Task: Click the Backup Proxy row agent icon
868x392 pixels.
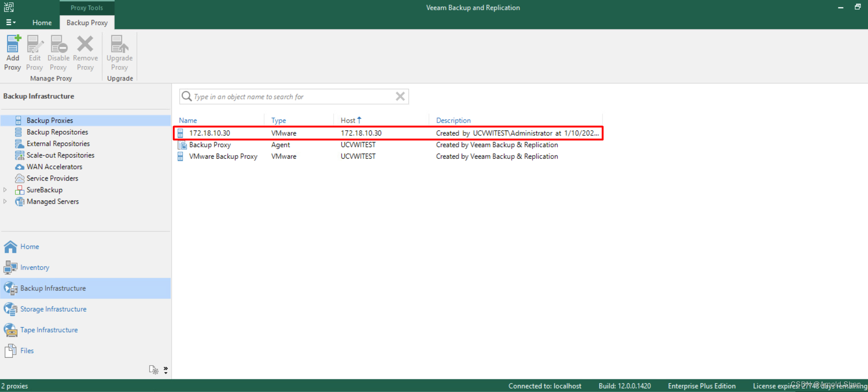Action: (182, 145)
